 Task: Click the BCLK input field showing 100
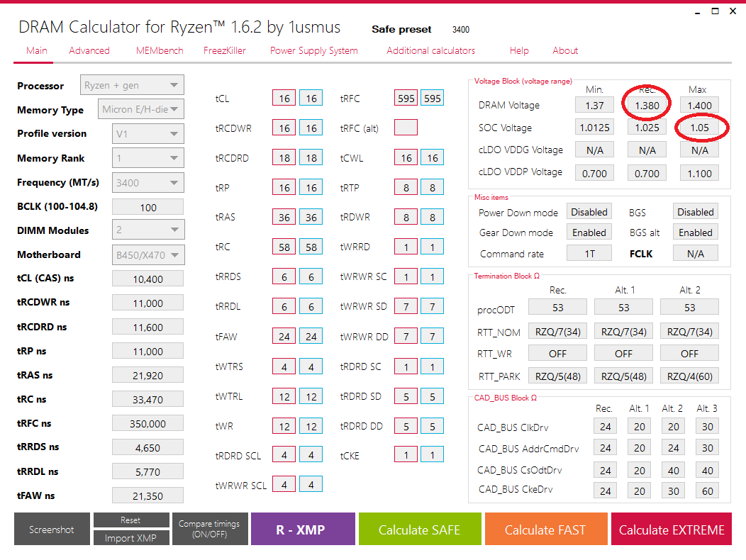coord(148,208)
